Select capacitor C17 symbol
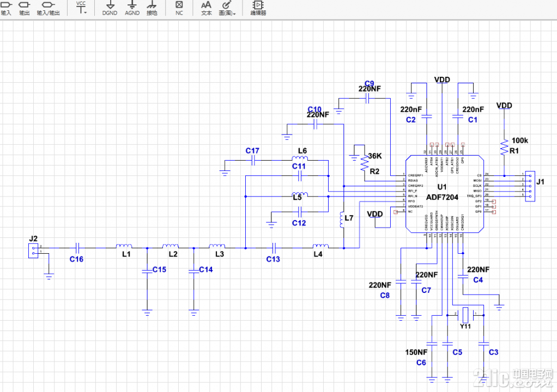Screen dimensions: 557x392 [x=253, y=161]
